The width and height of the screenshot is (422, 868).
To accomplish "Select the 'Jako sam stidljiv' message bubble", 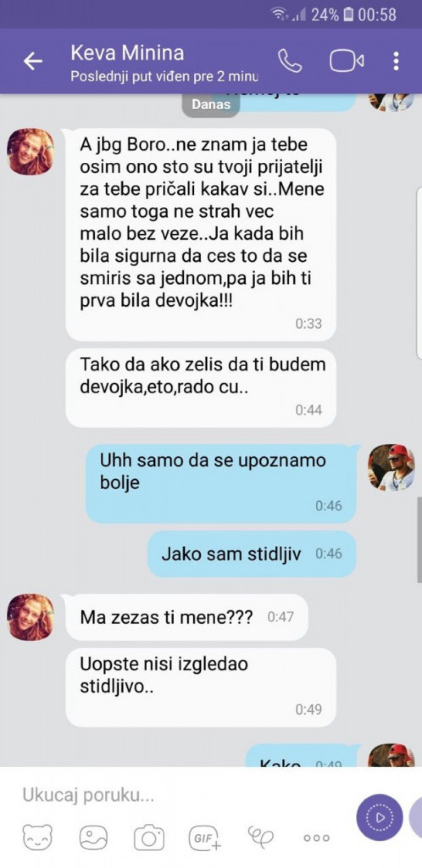I will click(x=252, y=554).
